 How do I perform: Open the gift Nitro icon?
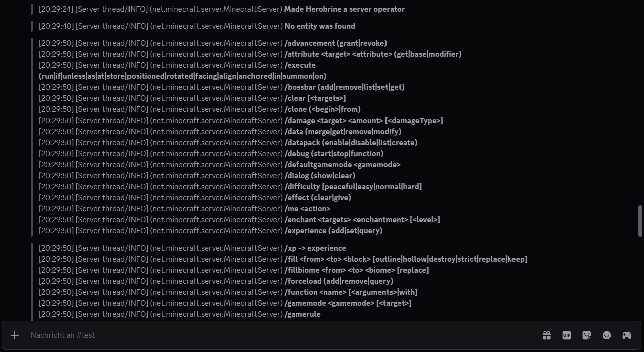coord(547,335)
